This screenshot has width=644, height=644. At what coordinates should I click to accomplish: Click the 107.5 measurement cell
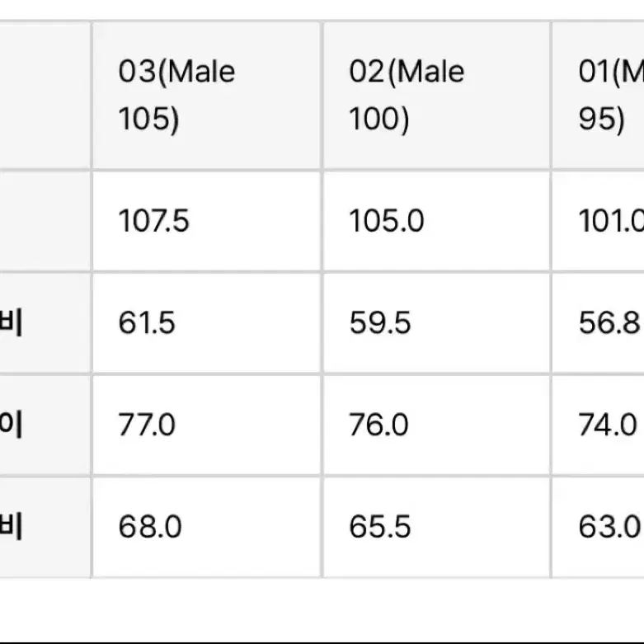coord(206,221)
